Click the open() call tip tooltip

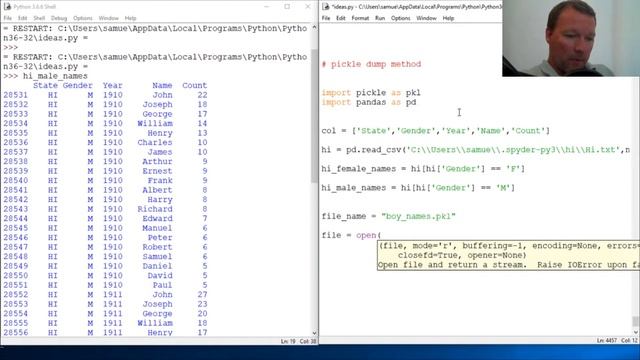pyautogui.click(x=508, y=255)
